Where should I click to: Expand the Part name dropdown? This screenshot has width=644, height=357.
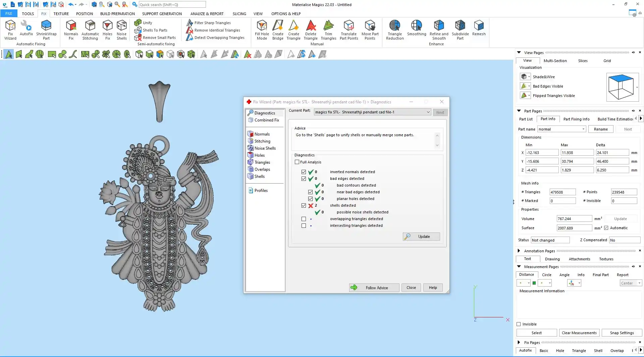(x=583, y=129)
